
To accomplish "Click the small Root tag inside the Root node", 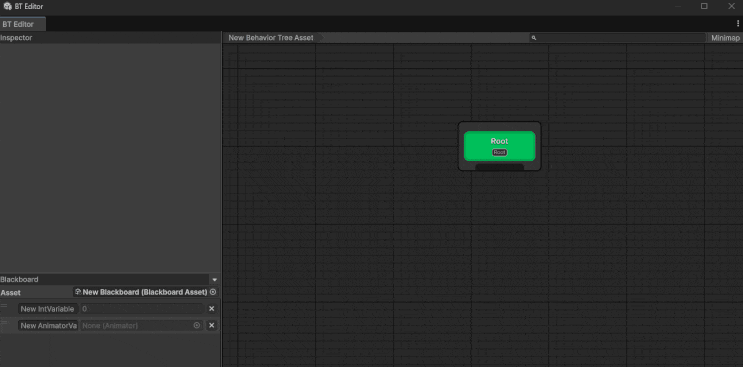I will coord(499,152).
